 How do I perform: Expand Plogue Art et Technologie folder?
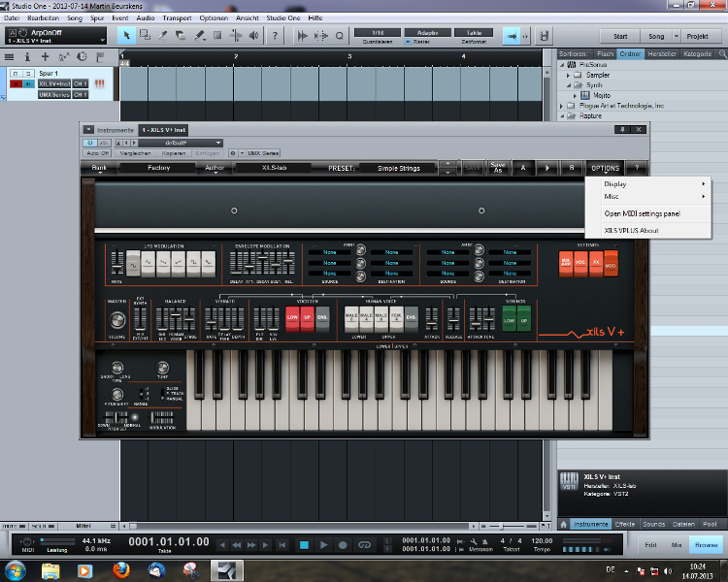pyautogui.click(x=561, y=106)
